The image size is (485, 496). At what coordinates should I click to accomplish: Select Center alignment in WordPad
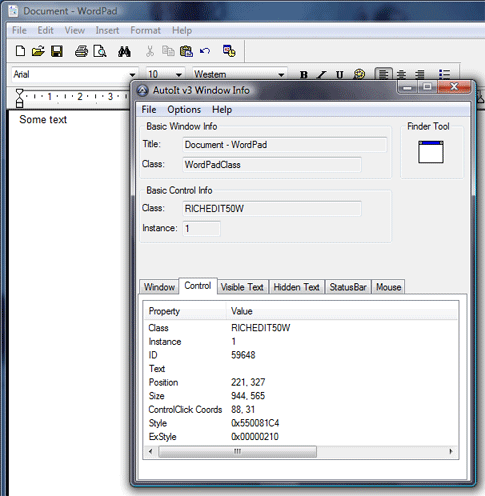tap(401, 74)
